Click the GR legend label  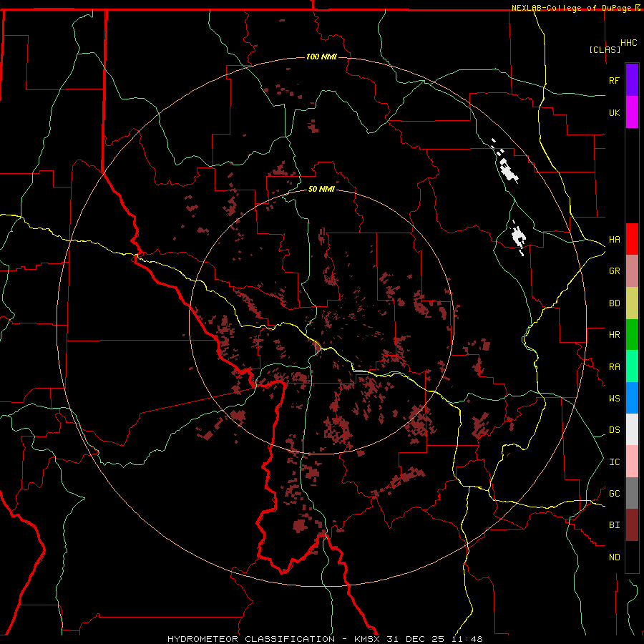tap(614, 271)
